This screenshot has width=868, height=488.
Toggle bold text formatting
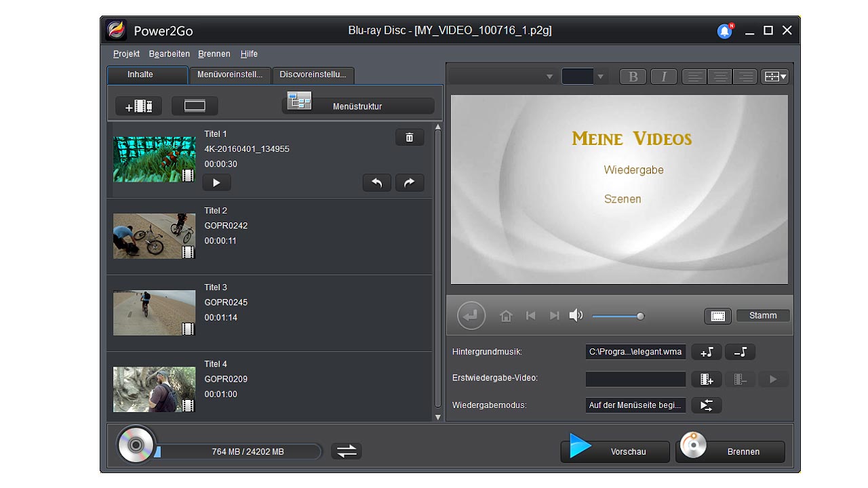pos(633,76)
